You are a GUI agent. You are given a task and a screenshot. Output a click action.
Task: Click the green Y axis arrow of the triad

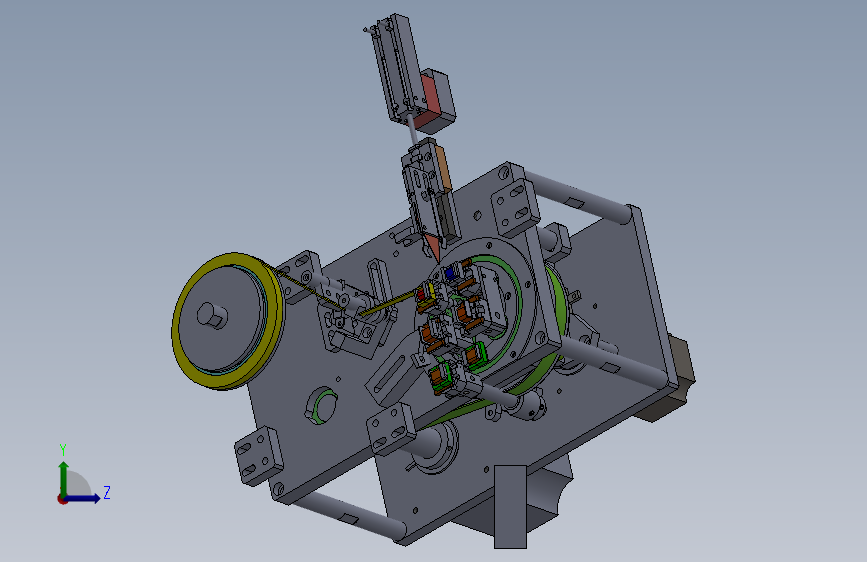tap(64, 479)
